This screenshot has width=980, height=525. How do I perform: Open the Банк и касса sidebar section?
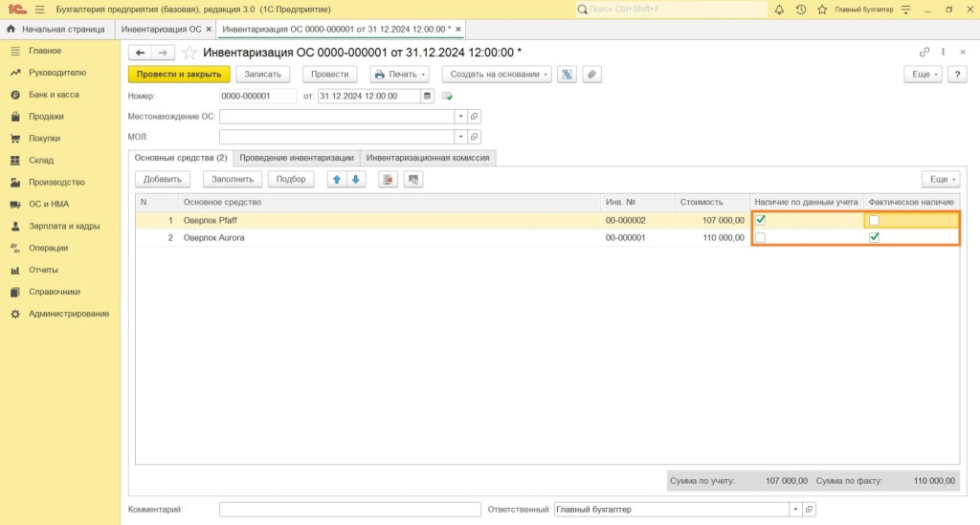pos(54,95)
